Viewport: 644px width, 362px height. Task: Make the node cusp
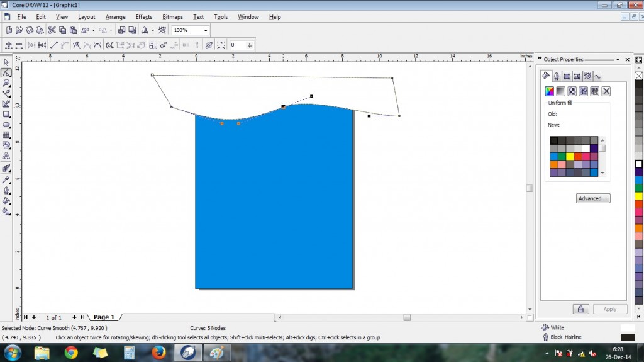[76, 45]
